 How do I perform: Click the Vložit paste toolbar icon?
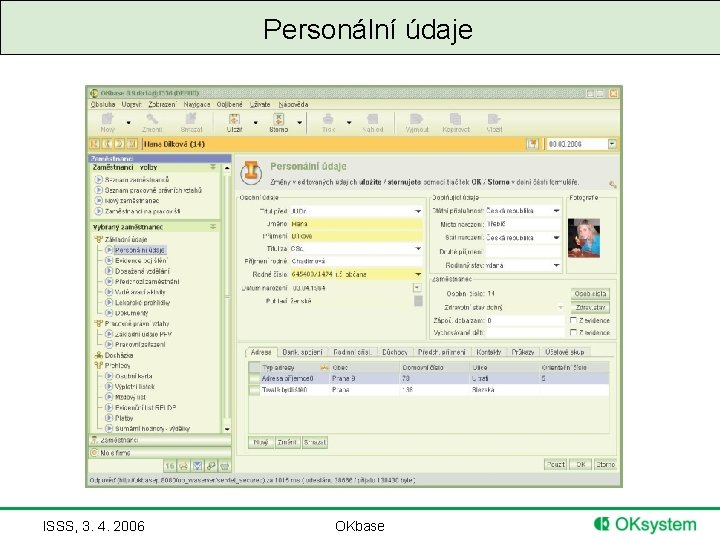pyautogui.click(x=494, y=119)
